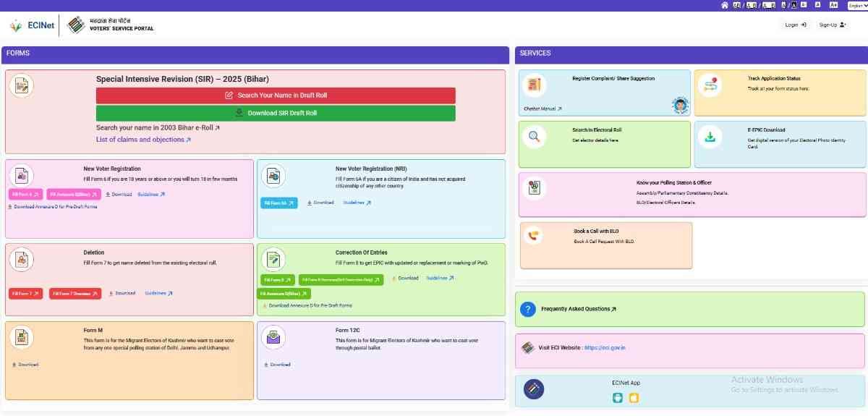This screenshot has width=868, height=416.
Task: Open the Track Application Status icon
Action: [710, 85]
